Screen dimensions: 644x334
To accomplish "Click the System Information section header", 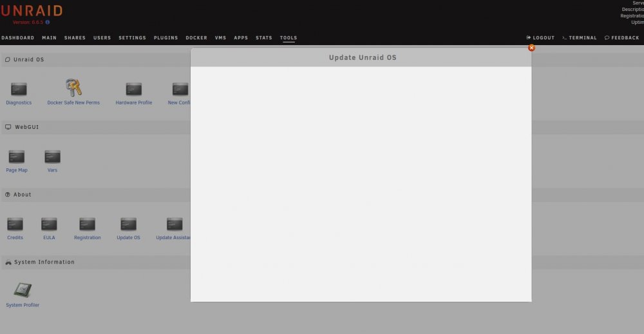I will click(40, 262).
